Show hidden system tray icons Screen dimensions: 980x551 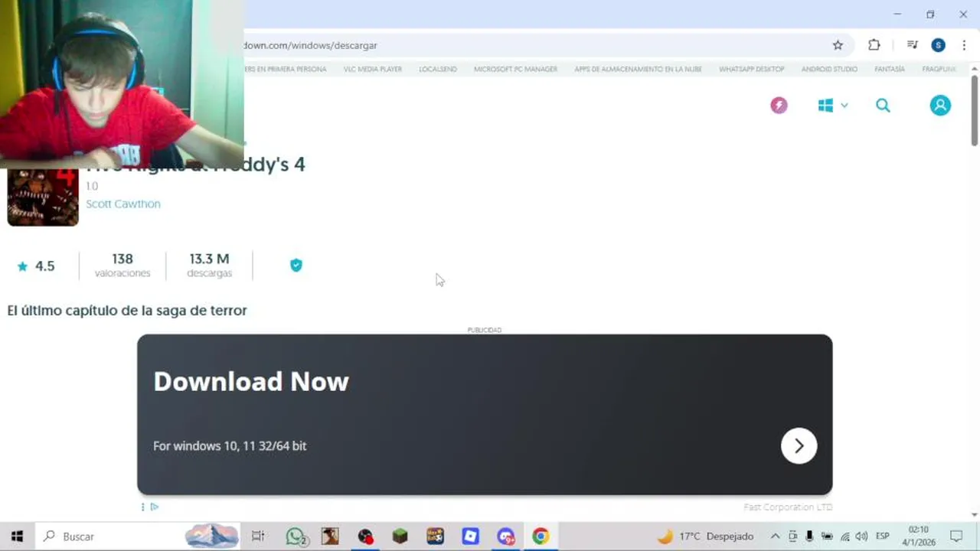[775, 536]
